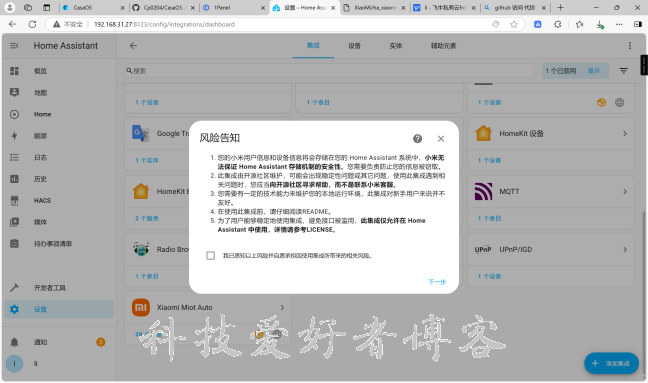Open MQTT integration logo
The image size is (648, 383).
[x=483, y=191]
